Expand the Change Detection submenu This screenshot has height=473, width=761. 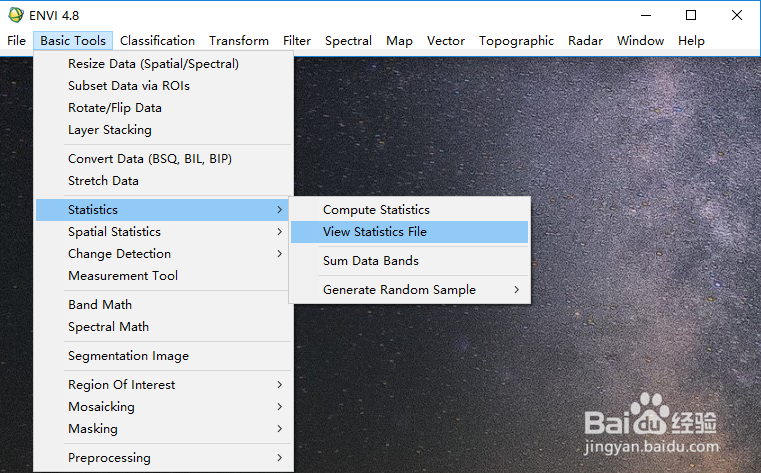pos(119,254)
